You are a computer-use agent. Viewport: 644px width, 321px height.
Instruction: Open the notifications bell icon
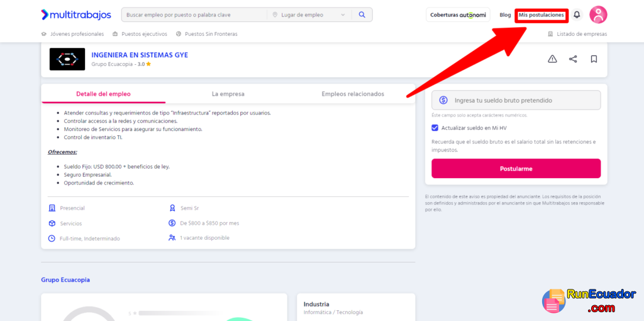pyautogui.click(x=577, y=15)
